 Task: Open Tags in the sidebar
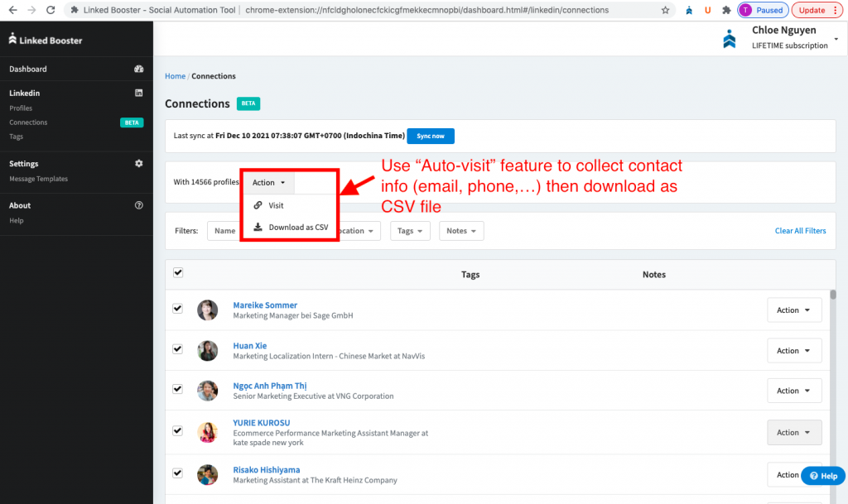(x=17, y=136)
